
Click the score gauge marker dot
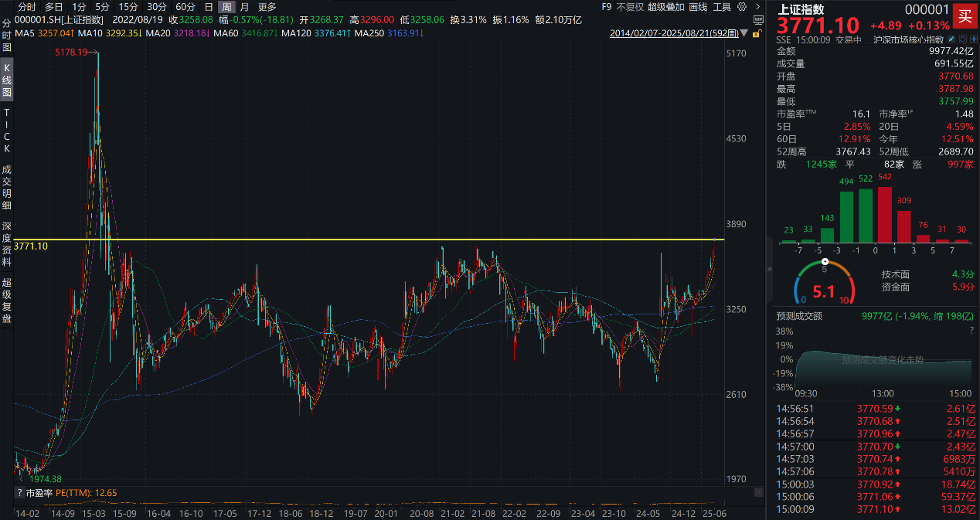point(824,261)
